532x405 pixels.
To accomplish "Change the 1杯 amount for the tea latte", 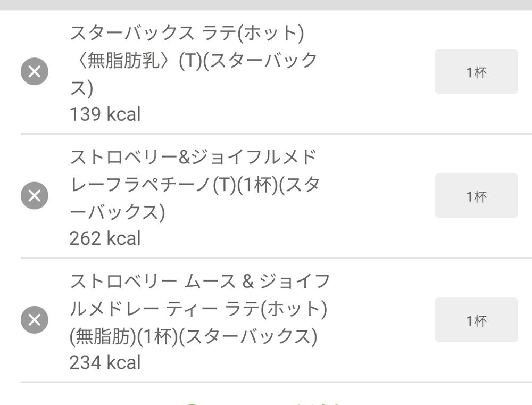I will pos(476,320).
